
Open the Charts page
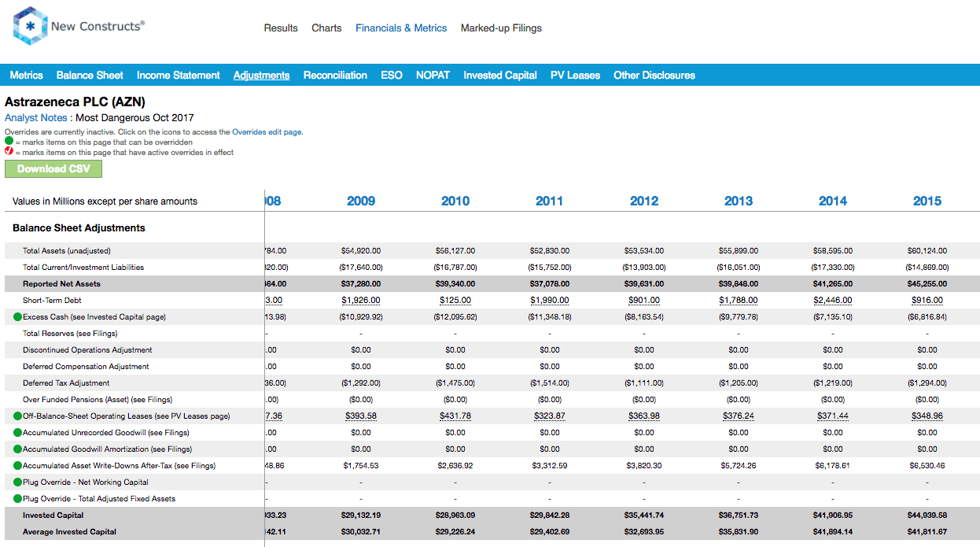click(x=326, y=28)
